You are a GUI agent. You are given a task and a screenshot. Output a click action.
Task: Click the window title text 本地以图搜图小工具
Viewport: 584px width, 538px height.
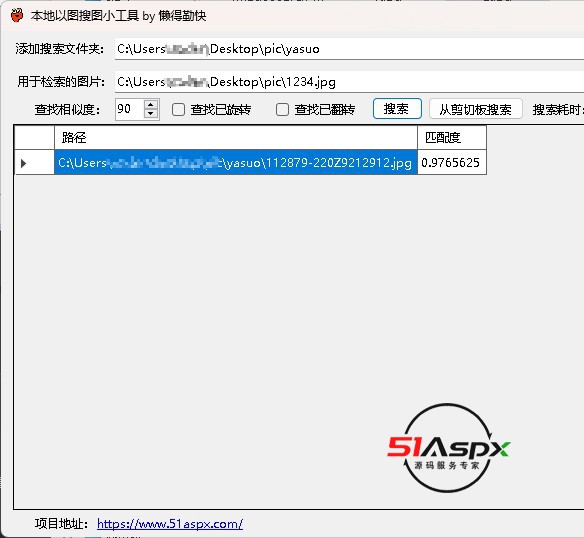[x=85, y=16]
